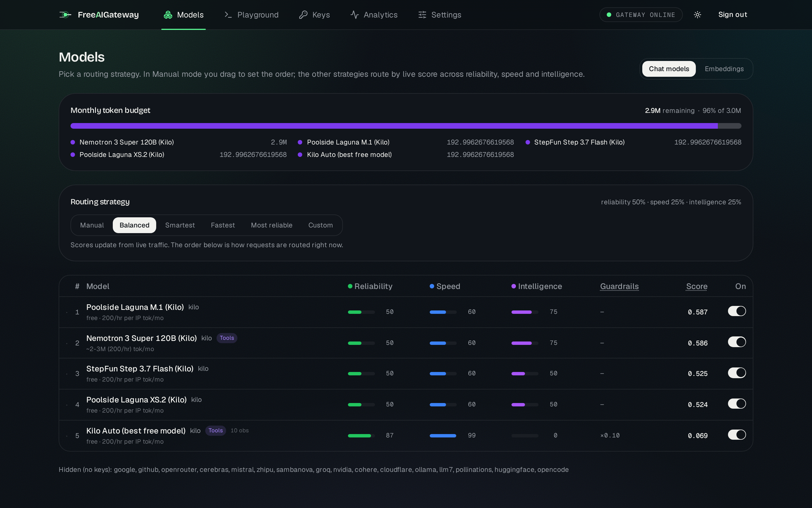Click the Tools badge on Nemotron row
The width and height of the screenshot is (812, 508).
coord(227,338)
